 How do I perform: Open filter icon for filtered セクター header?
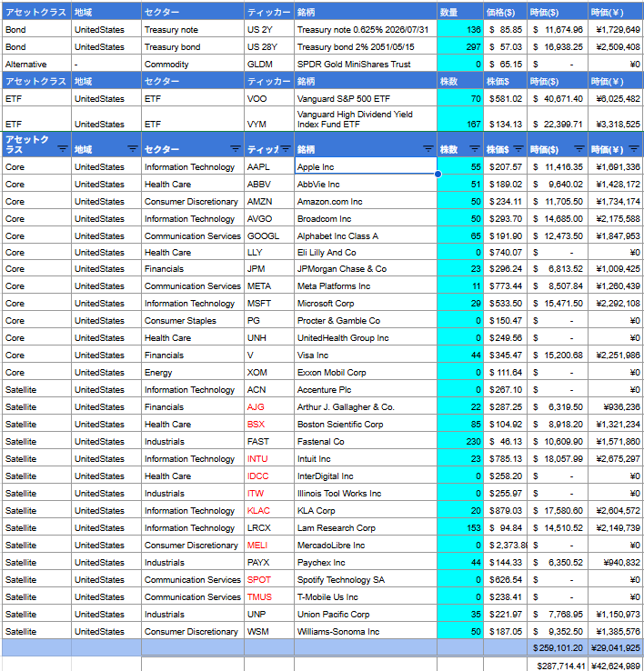[235, 149]
